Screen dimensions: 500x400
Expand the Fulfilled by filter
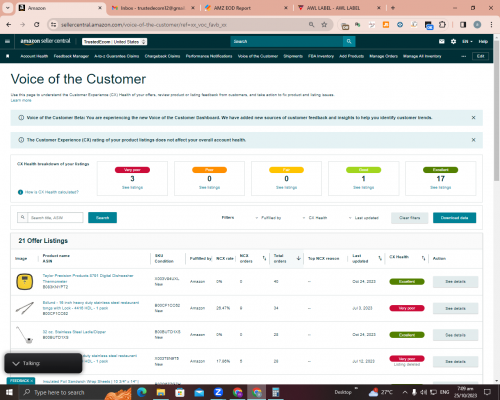point(269,218)
